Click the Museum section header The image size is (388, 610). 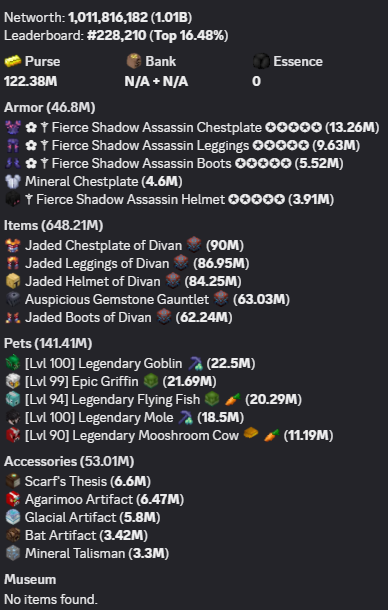click(x=30, y=579)
